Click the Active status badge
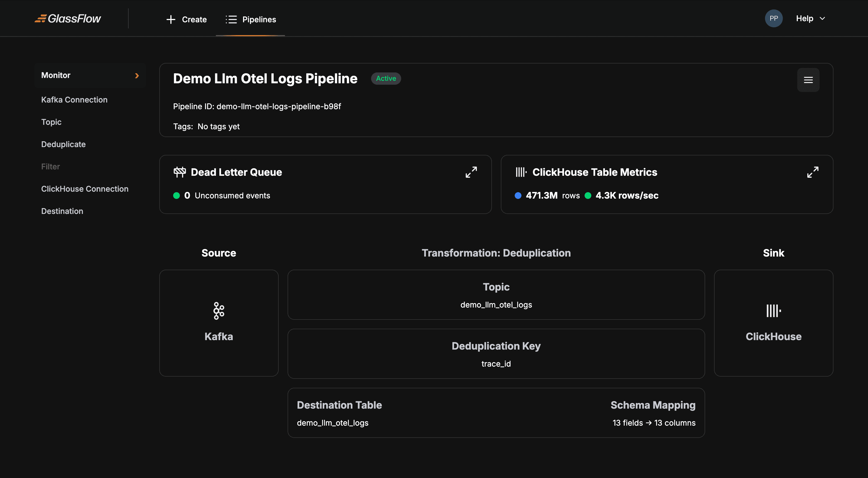The height and width of the screenshot is (478, 868). [x=386, y=78]
